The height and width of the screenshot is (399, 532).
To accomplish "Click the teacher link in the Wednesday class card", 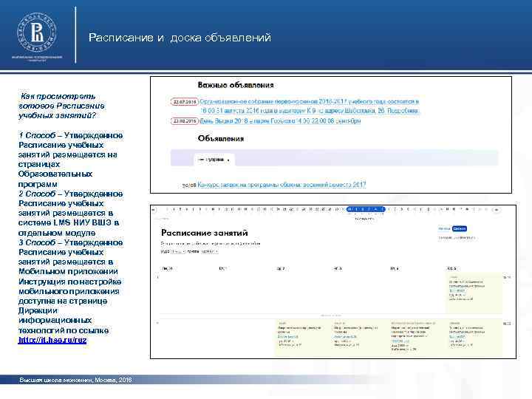I will click(x=288, y=337).
